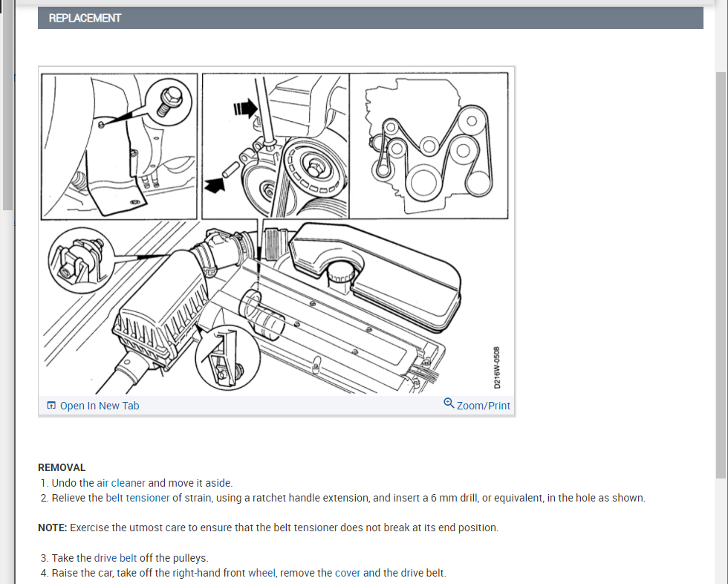Open the cover link in step 4

pos(348,573)
